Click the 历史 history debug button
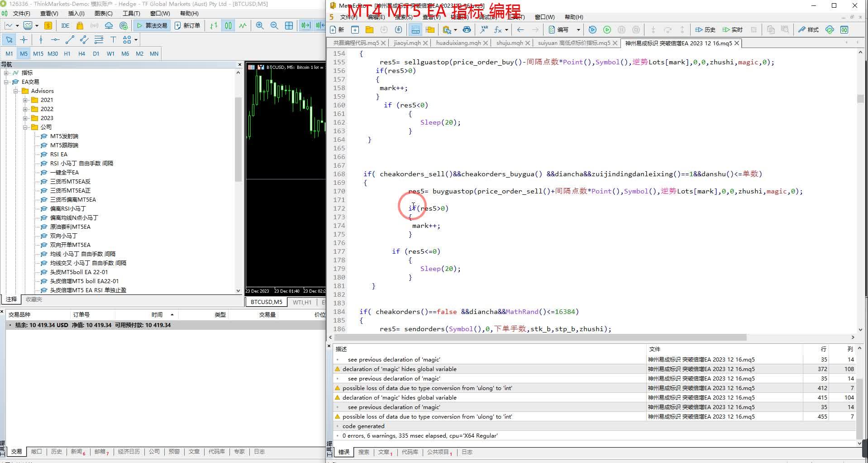The image size is (868, 463). [x=705, y=30]
